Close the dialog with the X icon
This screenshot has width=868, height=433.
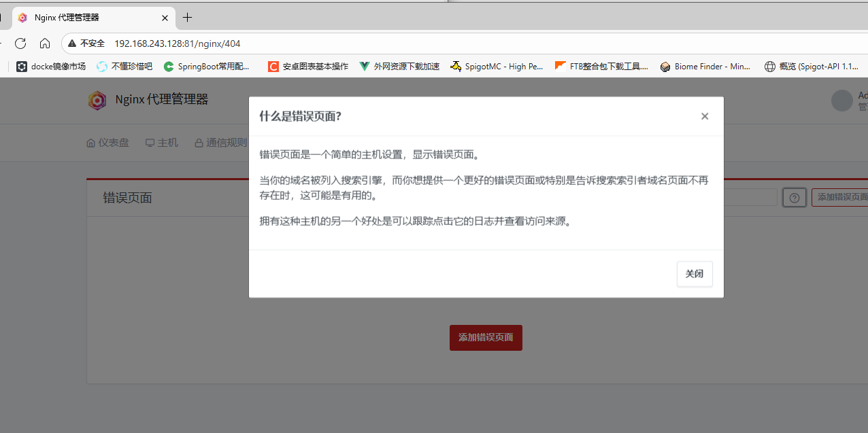tap(705, 116)
